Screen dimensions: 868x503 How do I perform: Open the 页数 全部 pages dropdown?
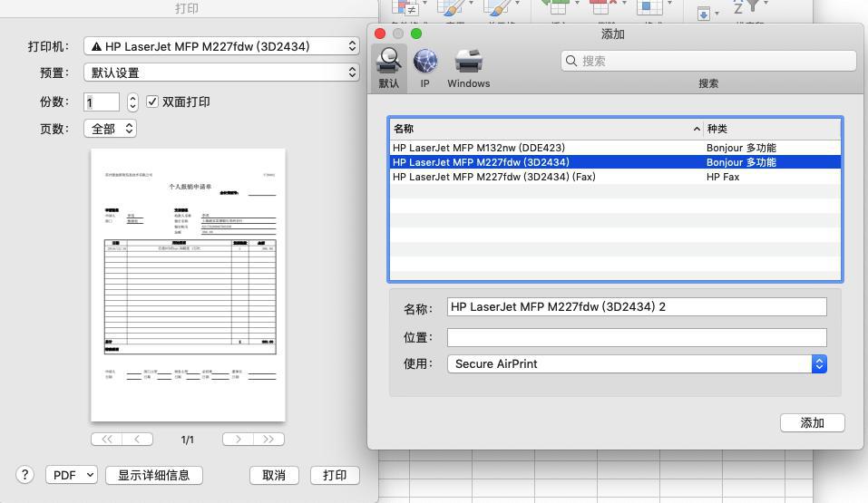pyautogui.click(x=110, y=129)
